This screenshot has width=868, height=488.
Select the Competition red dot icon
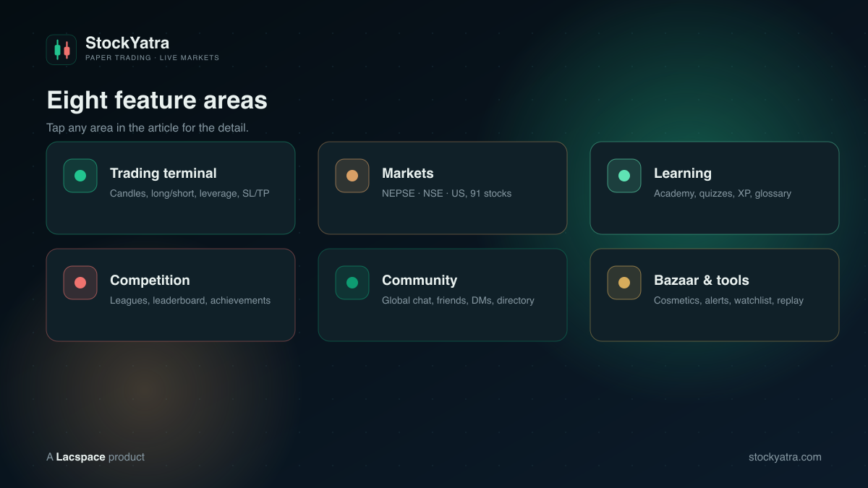coord(80,283)
